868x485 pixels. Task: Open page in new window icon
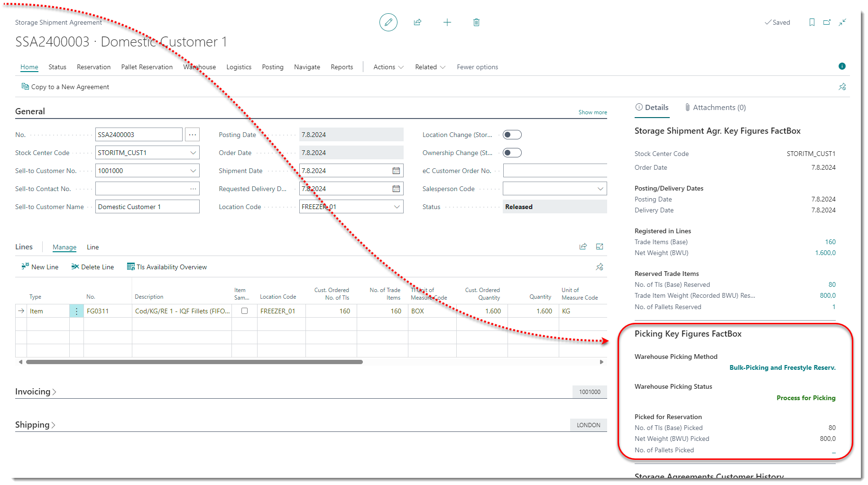click(x=827, y=22)
